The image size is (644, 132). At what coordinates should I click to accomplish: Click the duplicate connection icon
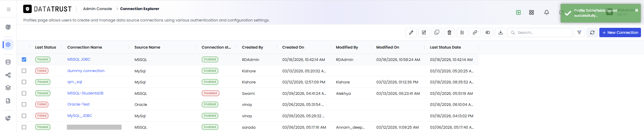[x=436, y=32]
